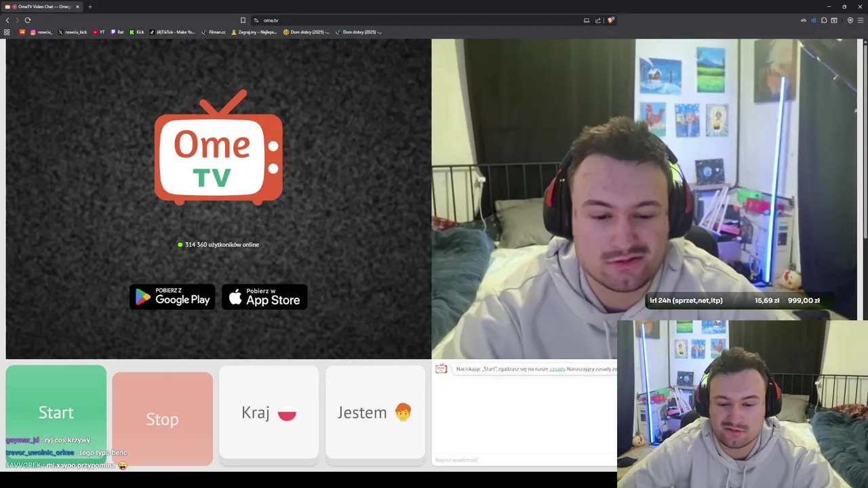868x488 pixels.
Task: Click the 999,00 zł goal amount
Action: point(804,300)
